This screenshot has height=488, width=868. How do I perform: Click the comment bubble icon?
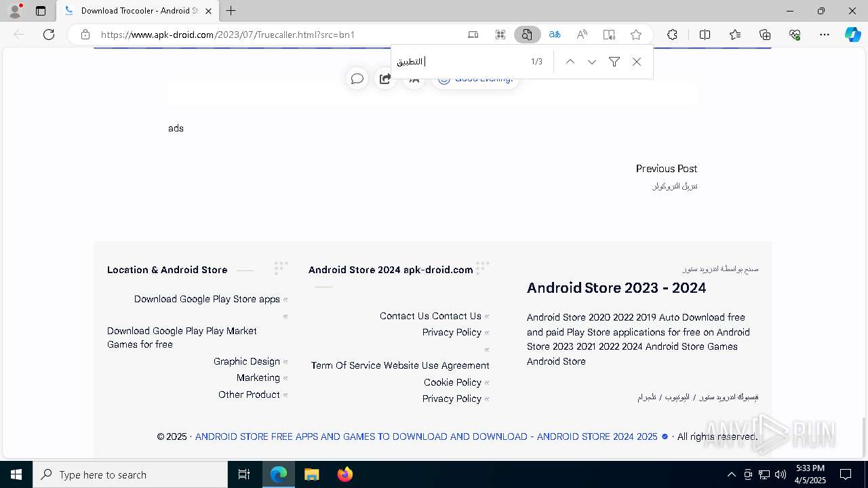pyautogui.click(x=357, y=79)
